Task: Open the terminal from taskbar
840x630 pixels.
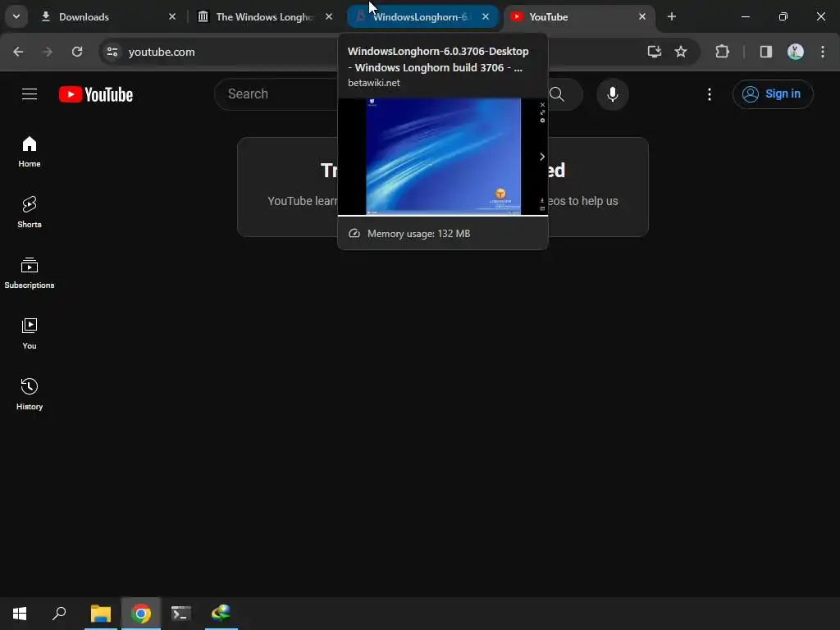Action: click(181, 614)
